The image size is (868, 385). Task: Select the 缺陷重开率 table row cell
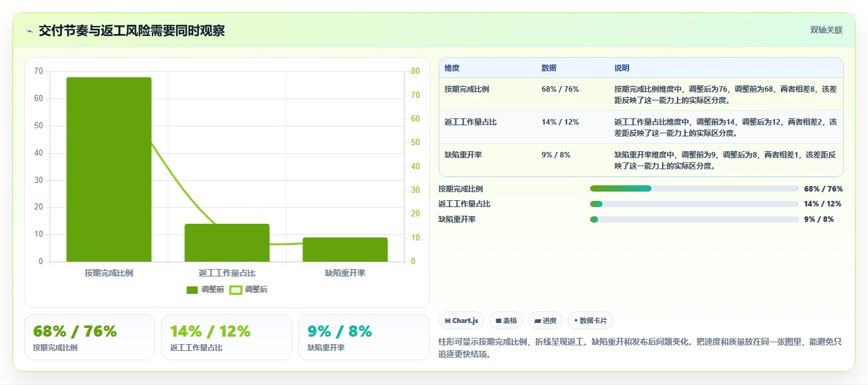(x=463, y=155)
